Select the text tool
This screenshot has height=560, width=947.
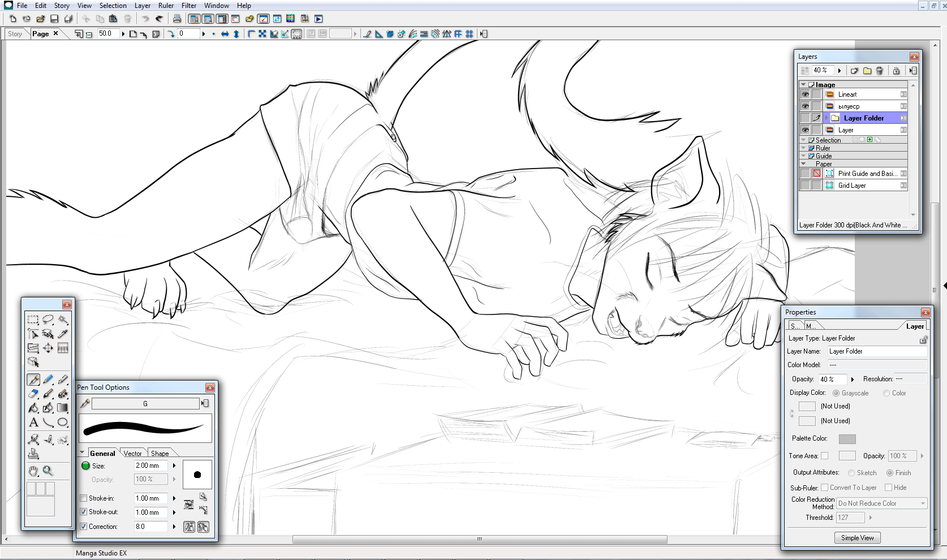33,422
